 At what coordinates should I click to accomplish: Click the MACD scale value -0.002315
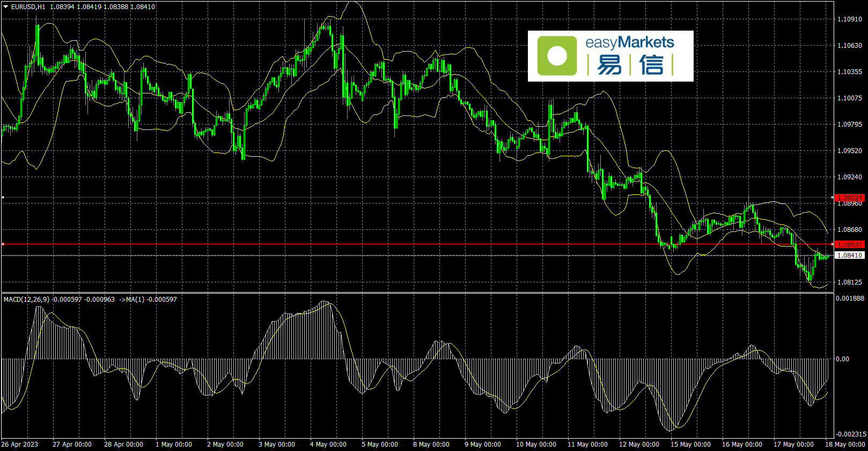click(852, 434)
